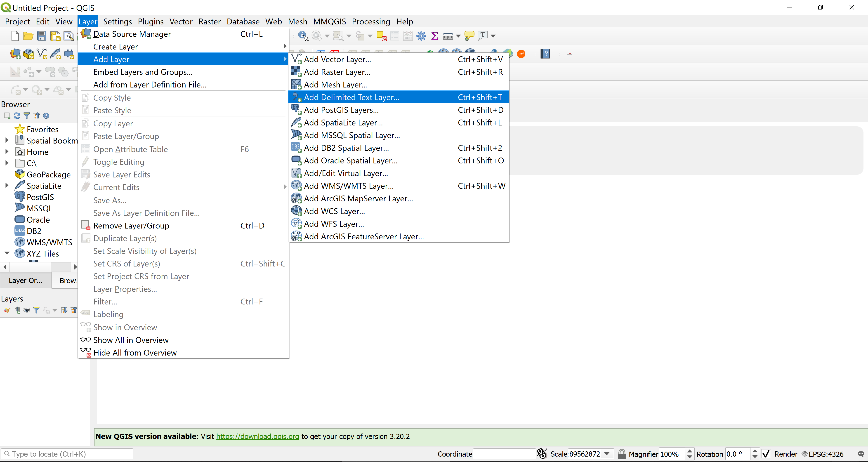Open the Scale dropdown arrow

click(x=607, y=454)
